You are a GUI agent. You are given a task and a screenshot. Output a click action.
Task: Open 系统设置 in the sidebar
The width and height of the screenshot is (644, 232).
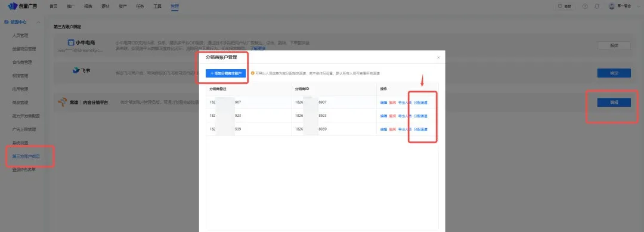20,143
